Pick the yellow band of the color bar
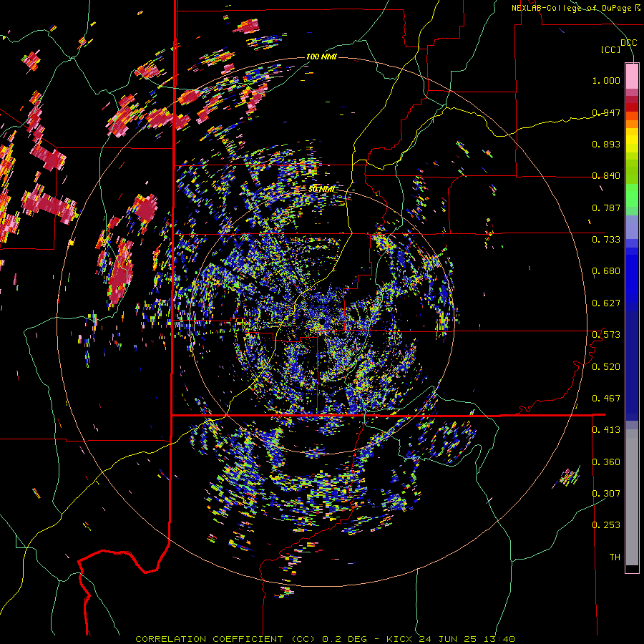Viewport: 644px width, 644px height. pyautogui.click(x=632, y=140)
